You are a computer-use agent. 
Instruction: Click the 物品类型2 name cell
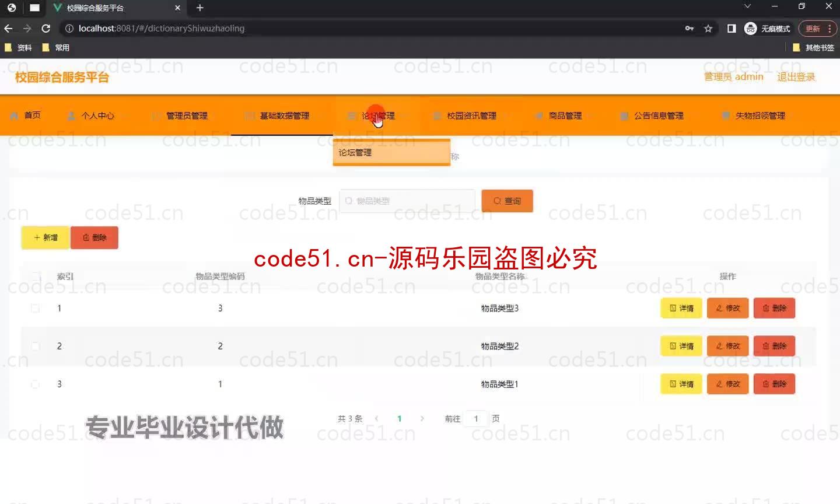[x=500, y=346]
